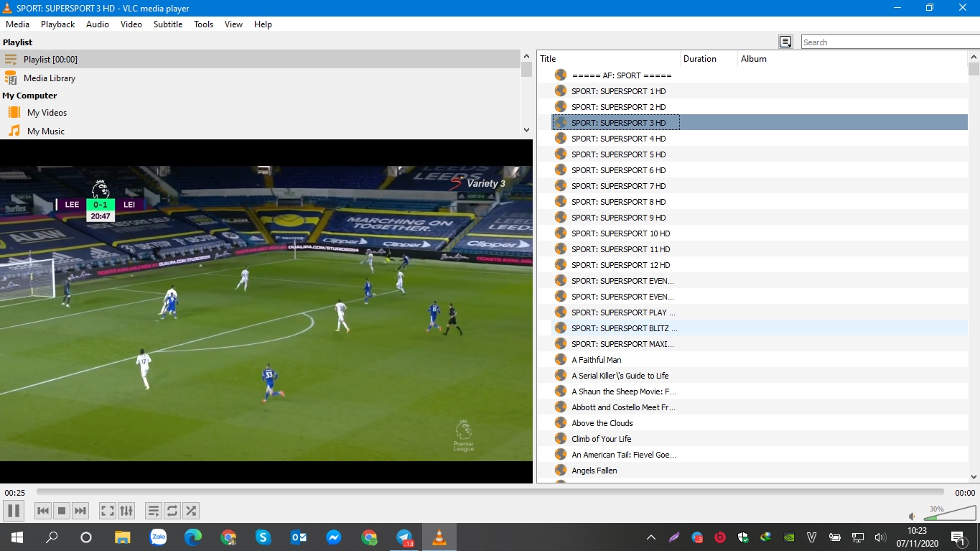Toggle the playlist view button

coord(154,511)
